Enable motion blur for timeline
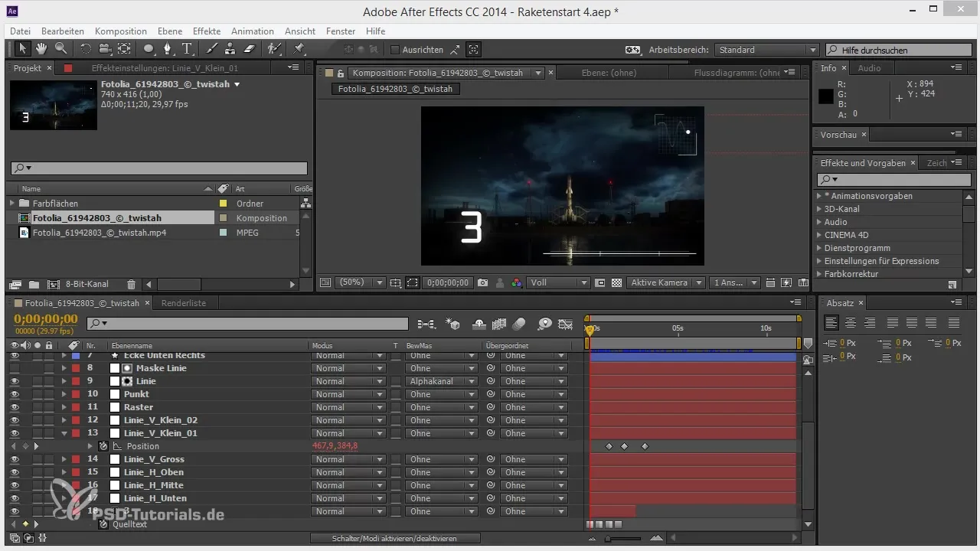The width and height of the screenshot is (980, 551). [x=519, y=324]
